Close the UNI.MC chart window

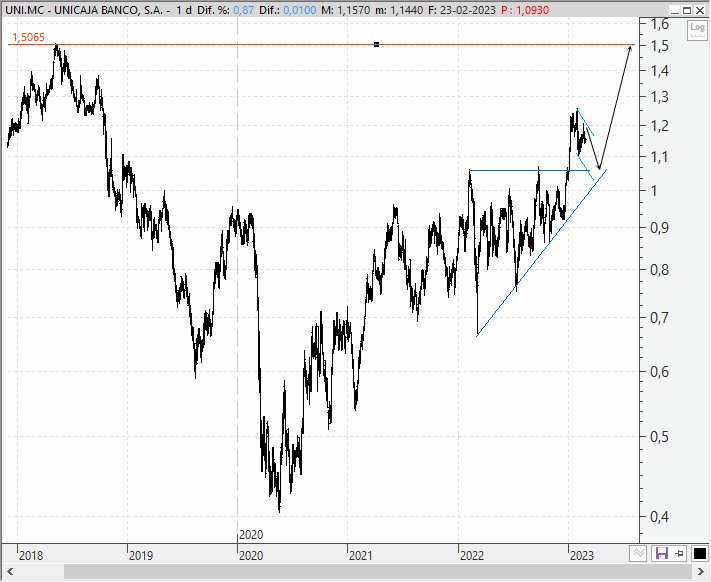point(700,10)
